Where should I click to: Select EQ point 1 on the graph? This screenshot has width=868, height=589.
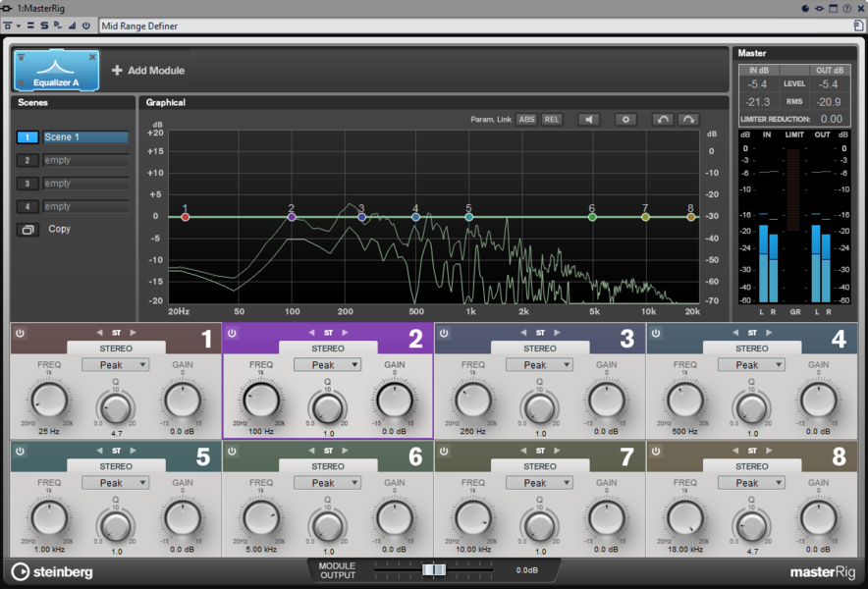[186, 217]
